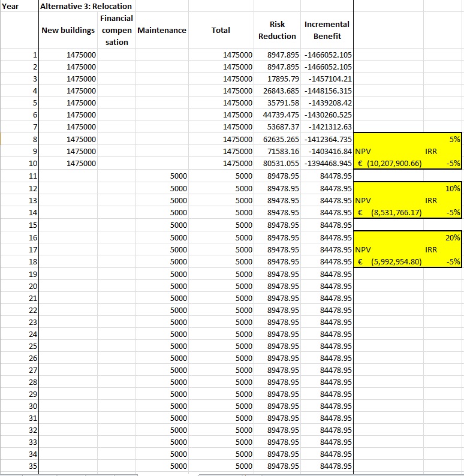464x476 pixels.
Task: Click Risk Reduction value 26843.685
Action: point(278,91)
